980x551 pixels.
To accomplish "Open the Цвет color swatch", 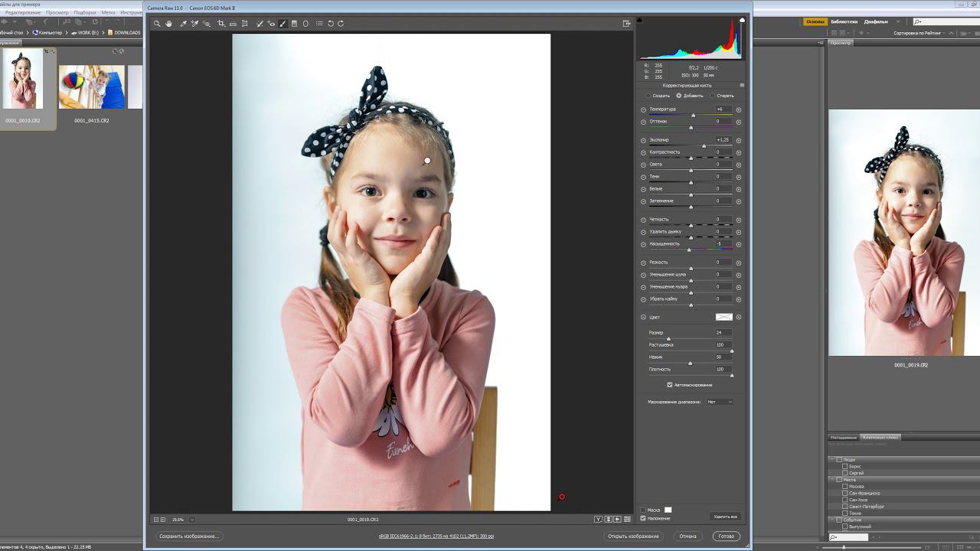I will tap(724, 317).
